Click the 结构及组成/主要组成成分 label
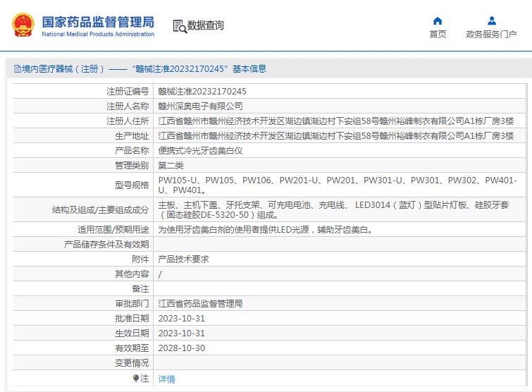 coord(101,209)
